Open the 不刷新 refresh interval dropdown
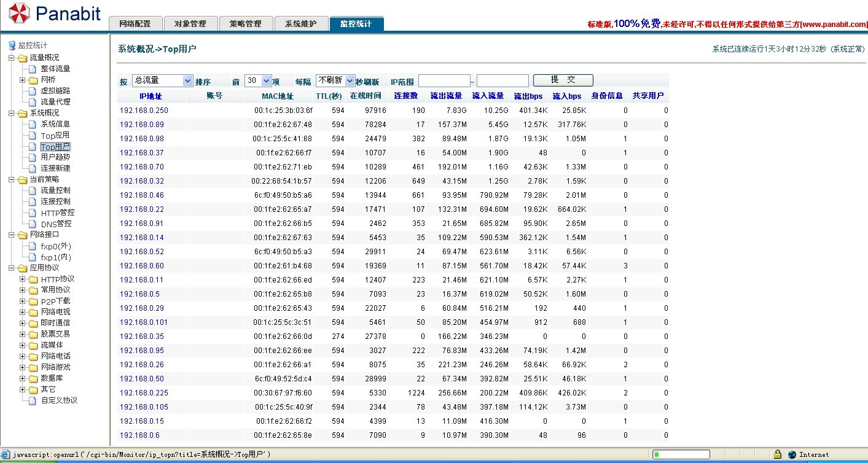Screen dimensions: 868x463 click(x=335, y=80)
